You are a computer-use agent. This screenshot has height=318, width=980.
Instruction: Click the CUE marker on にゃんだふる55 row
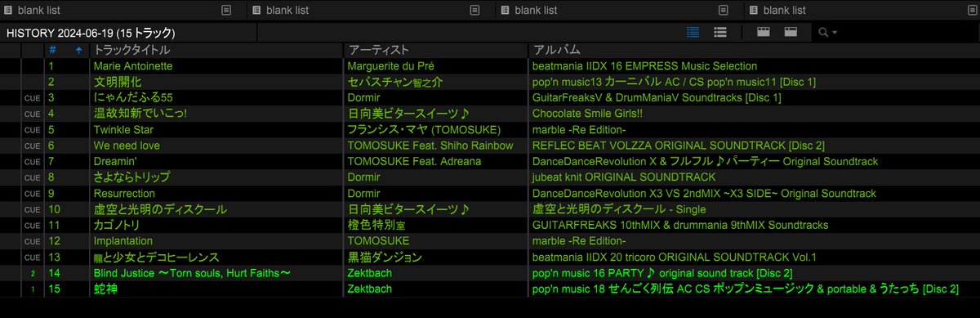[x=33, y=98]
